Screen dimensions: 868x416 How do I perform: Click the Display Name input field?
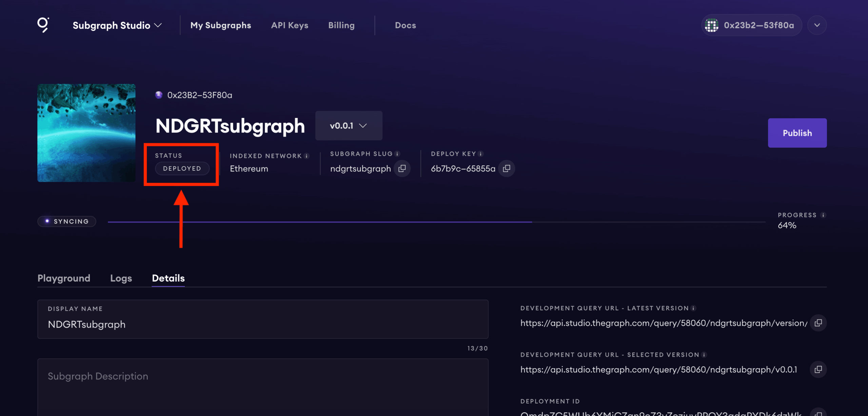(263, 319)
